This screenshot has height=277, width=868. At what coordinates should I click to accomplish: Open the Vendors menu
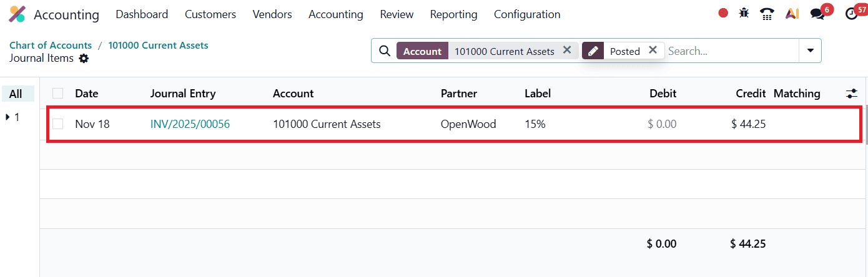(272, 14)
